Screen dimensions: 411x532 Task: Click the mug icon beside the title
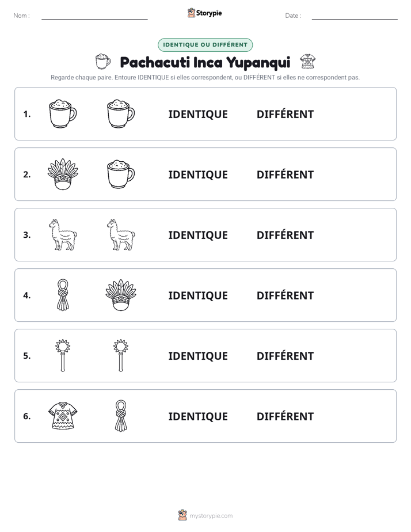coord(103,62)
